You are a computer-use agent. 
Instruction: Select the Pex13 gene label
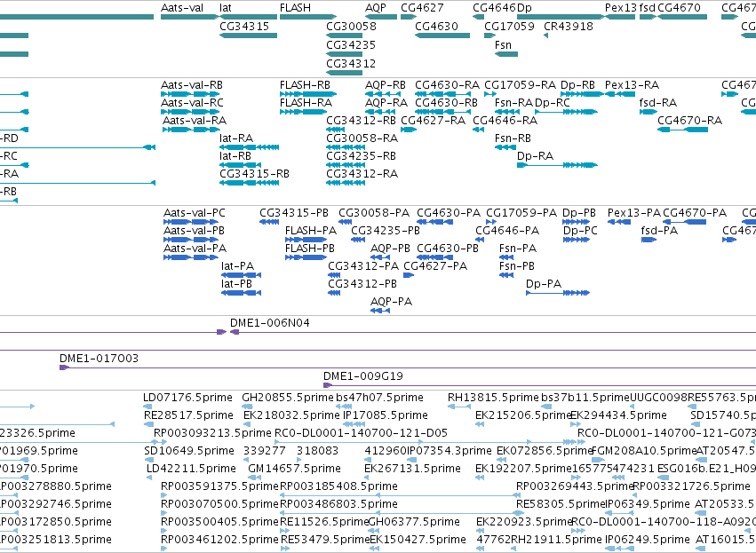(621, 8)
